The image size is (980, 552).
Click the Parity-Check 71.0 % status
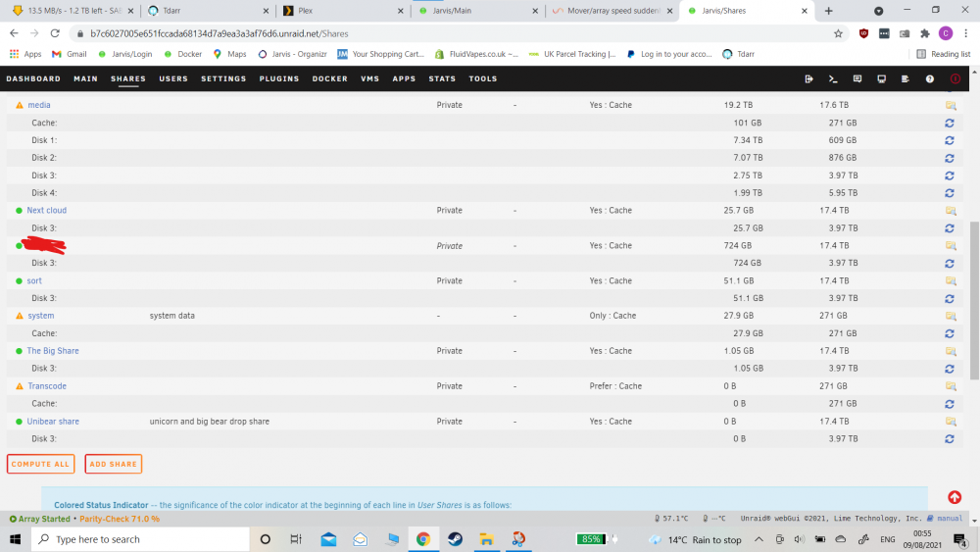click(x=120, y=519)
